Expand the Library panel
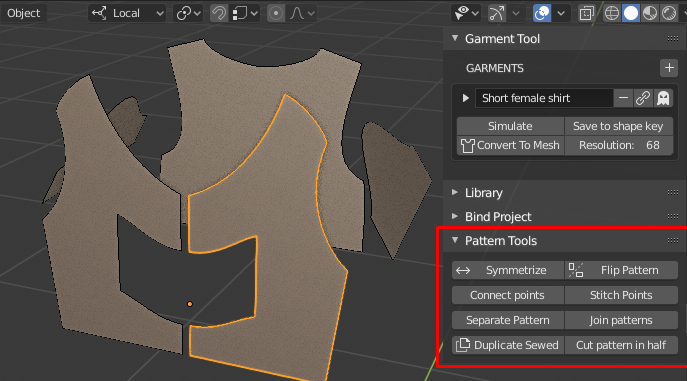This screenshot has height=381, width=687. 455,192
